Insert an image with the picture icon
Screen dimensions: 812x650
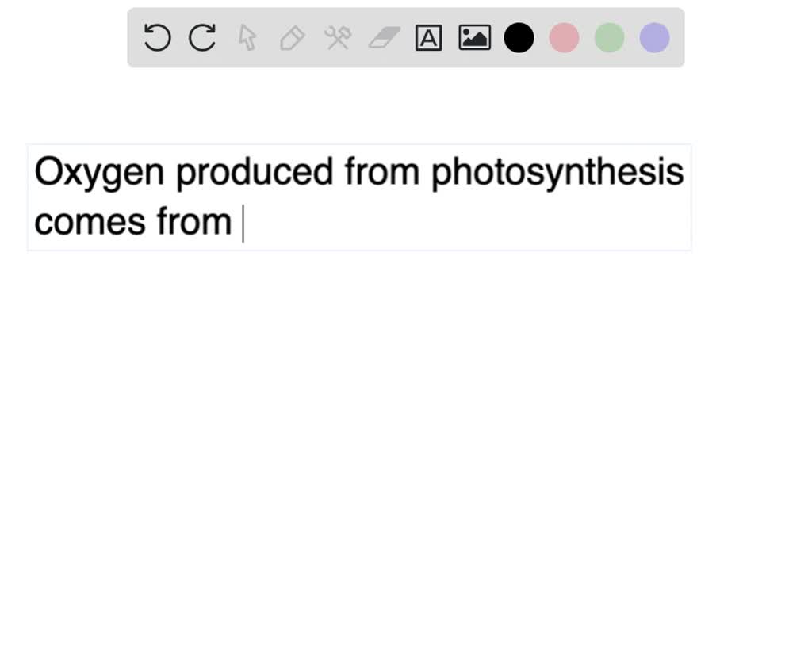473,36
